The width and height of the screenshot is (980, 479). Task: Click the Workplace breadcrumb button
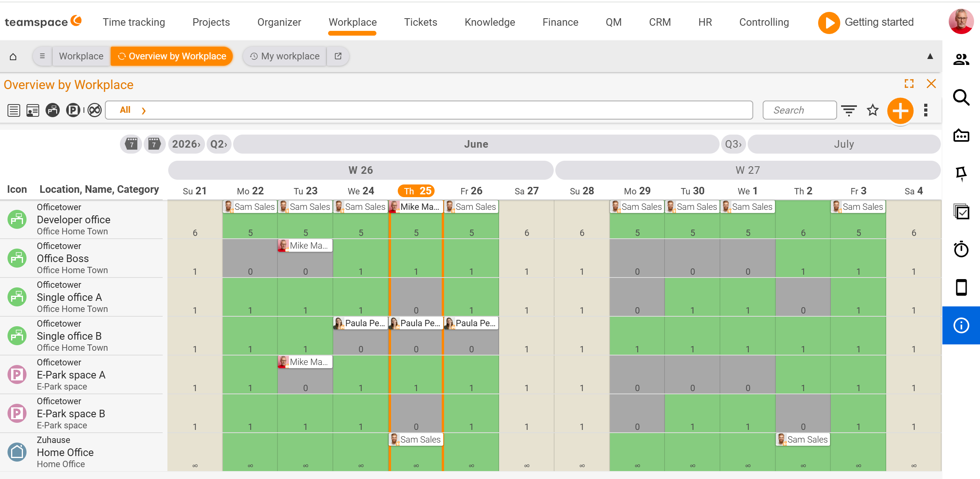(81, 56)
